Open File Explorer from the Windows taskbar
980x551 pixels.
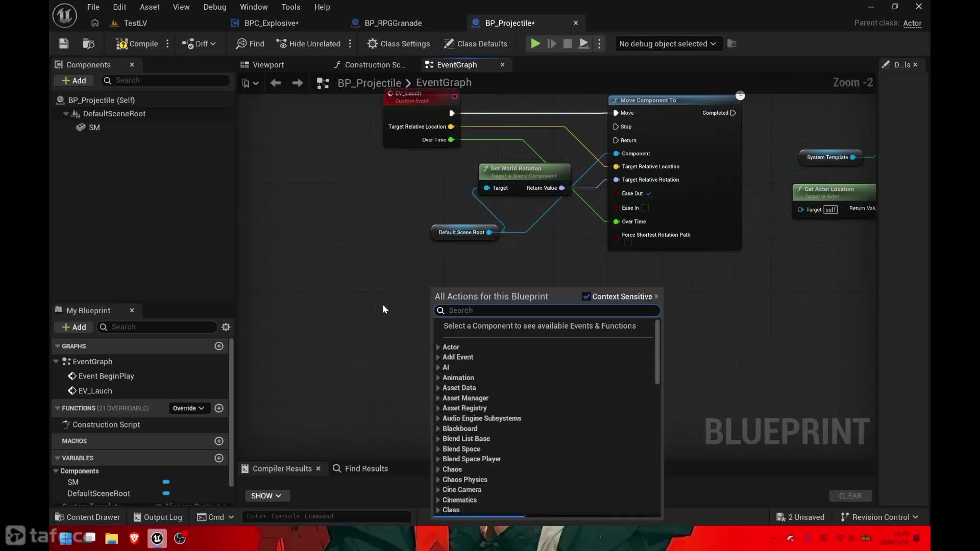click(112, 538)
